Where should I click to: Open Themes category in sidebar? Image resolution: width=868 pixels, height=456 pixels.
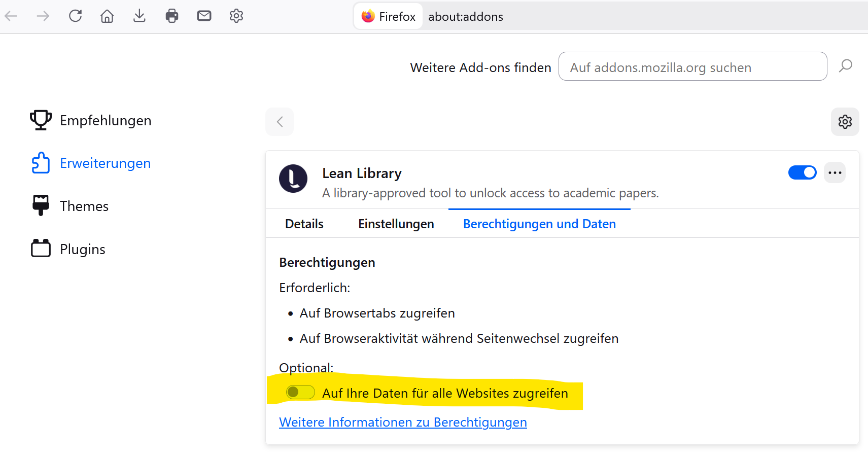pos(84,206)
